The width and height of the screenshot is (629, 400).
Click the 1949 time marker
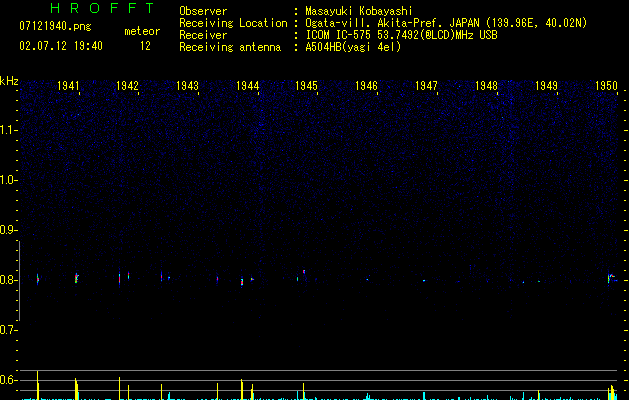pyautogui.click(x=546, y=86)
